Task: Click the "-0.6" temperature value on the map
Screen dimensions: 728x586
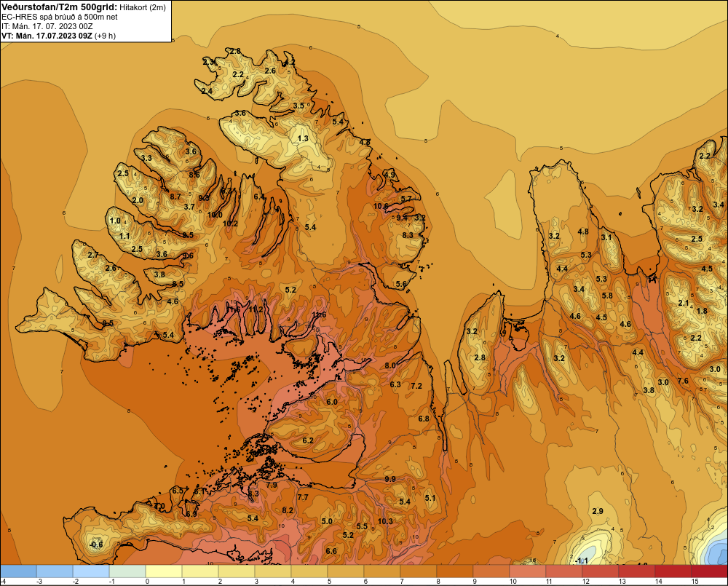Action: 95,545
